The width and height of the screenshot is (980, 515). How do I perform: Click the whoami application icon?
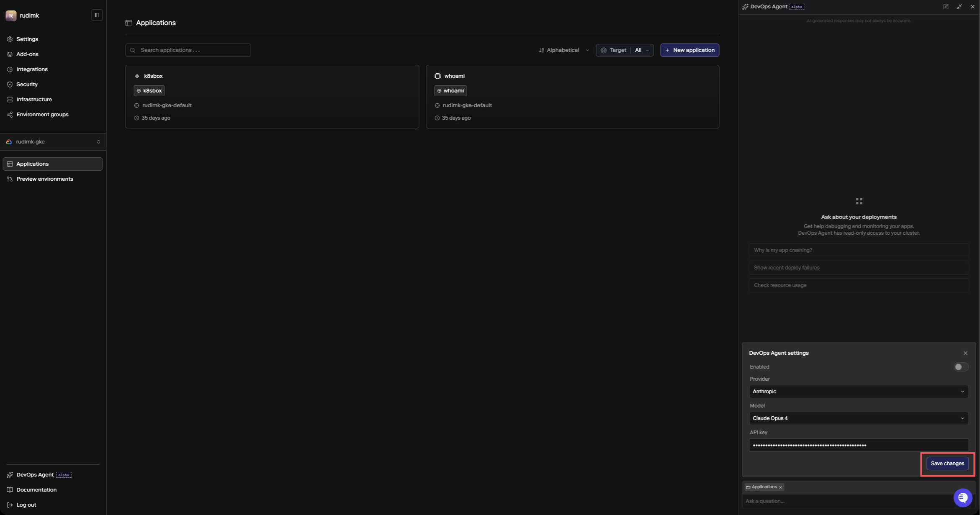click(x=437, y=76)
